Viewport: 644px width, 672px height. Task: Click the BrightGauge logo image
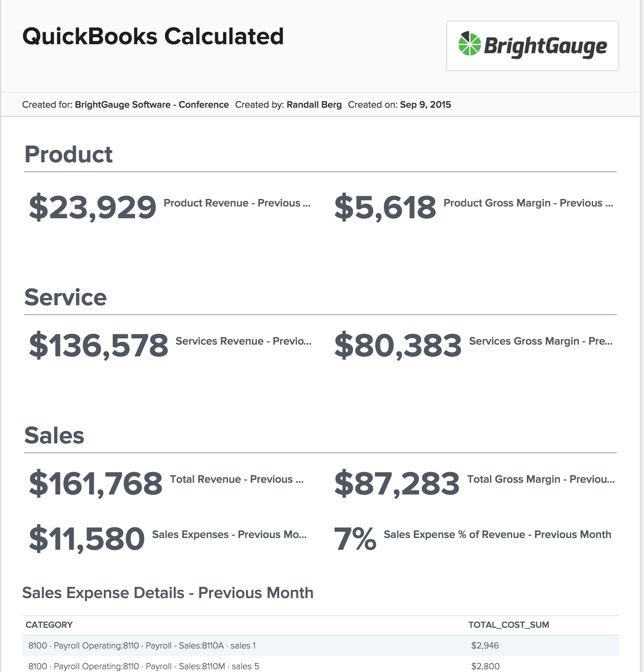pyautogui.click(x=532, y=46)
